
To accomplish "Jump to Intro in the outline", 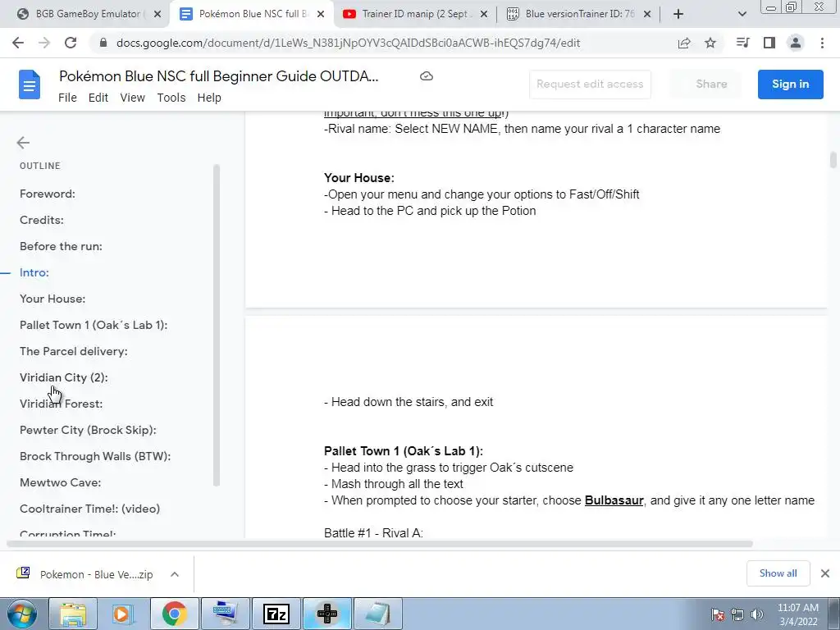I will pos(34,272).
